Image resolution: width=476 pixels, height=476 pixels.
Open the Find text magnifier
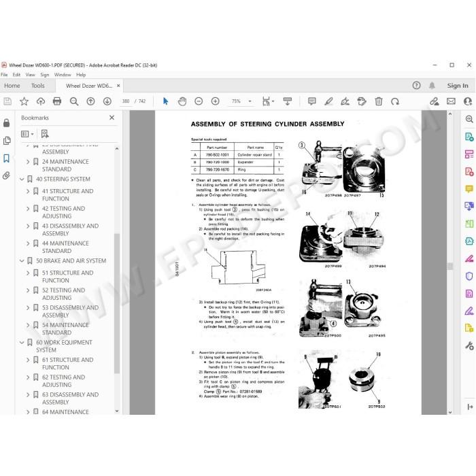coord(73,101)
